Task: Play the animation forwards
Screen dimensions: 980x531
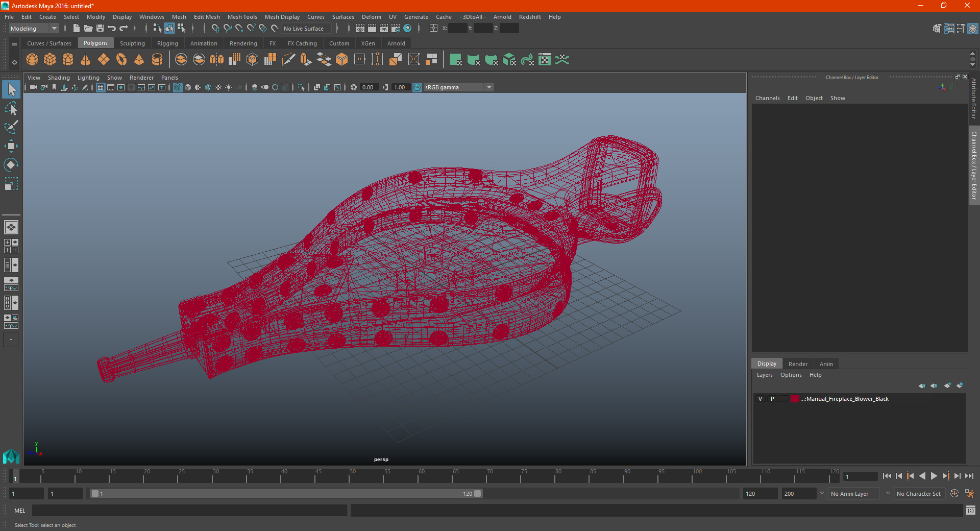Action: point(934,476)
